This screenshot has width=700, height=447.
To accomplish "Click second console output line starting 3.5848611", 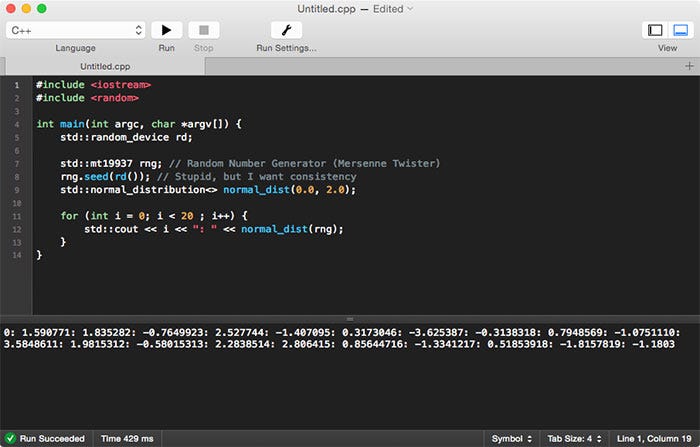I will tap(339, 344).
